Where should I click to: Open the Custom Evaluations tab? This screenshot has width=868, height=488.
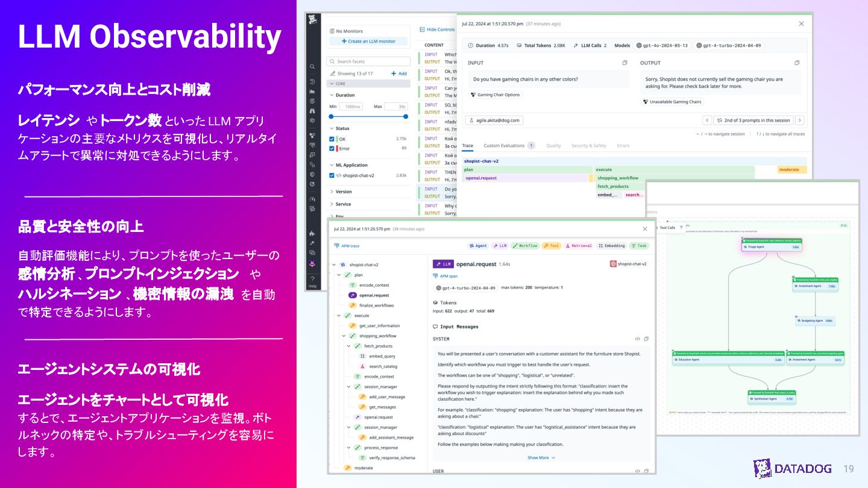[509, 145]
